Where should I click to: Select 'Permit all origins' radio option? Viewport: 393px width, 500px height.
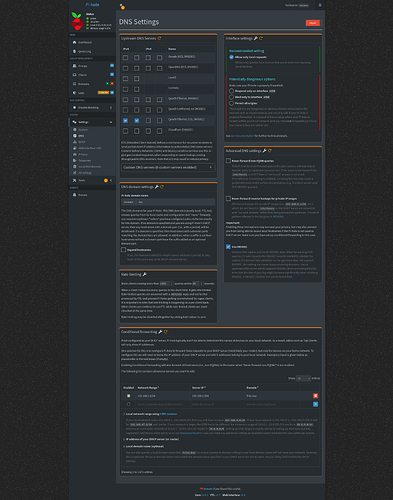click(231, 103)
